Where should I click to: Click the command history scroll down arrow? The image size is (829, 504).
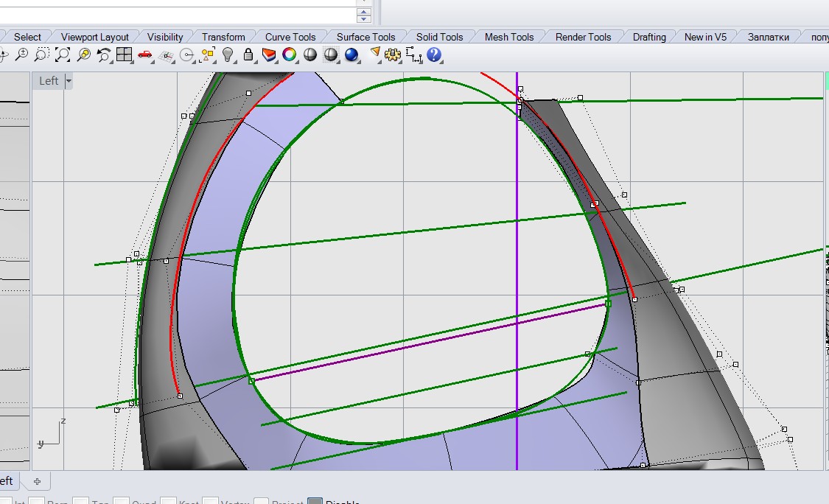click(x=364, y=18)
